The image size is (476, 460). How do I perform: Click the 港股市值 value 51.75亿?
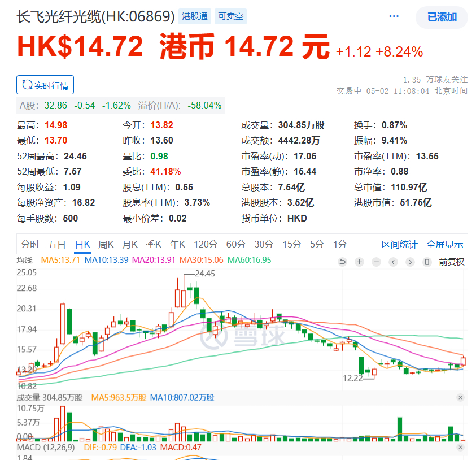point(416,202)
